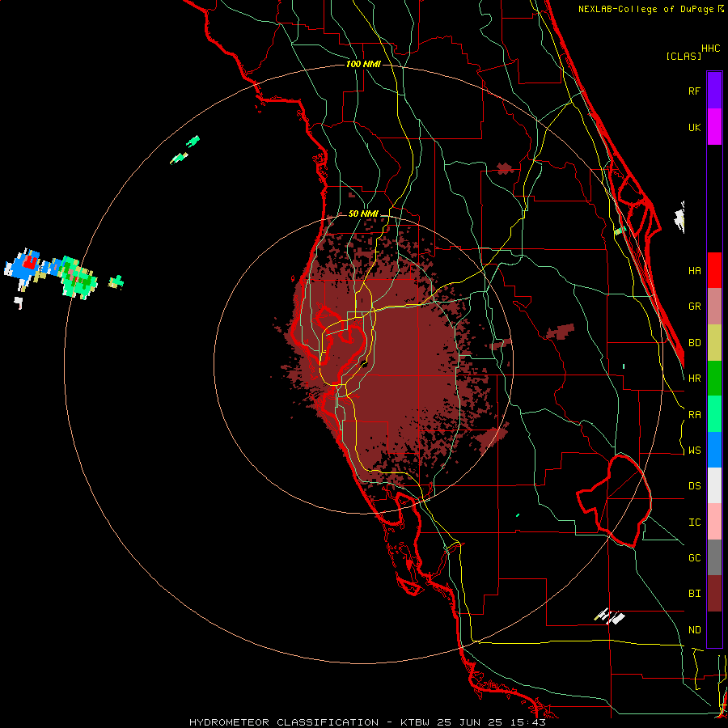
Task: Click the BD yellow legend swatch
Action: point(714,343)
